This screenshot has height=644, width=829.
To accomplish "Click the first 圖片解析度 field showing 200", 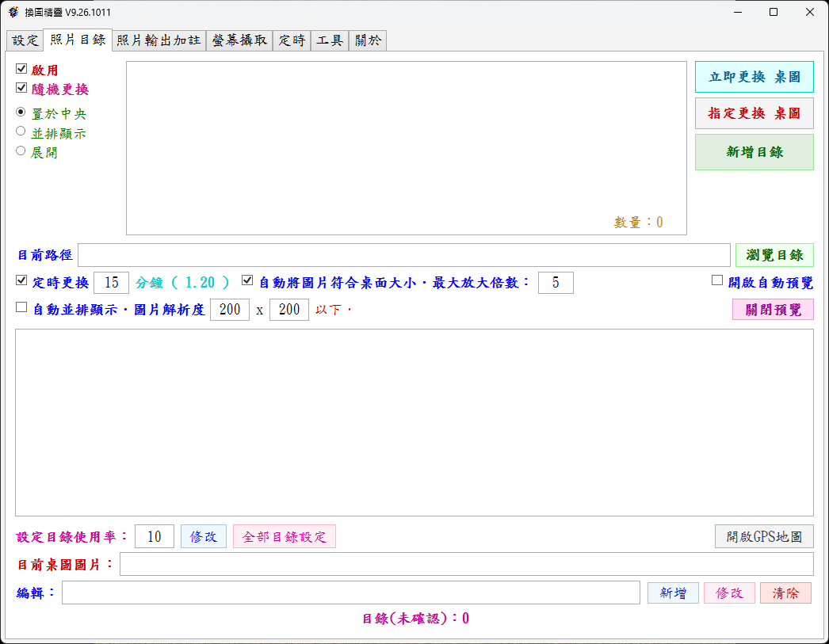I will point(230,310).
